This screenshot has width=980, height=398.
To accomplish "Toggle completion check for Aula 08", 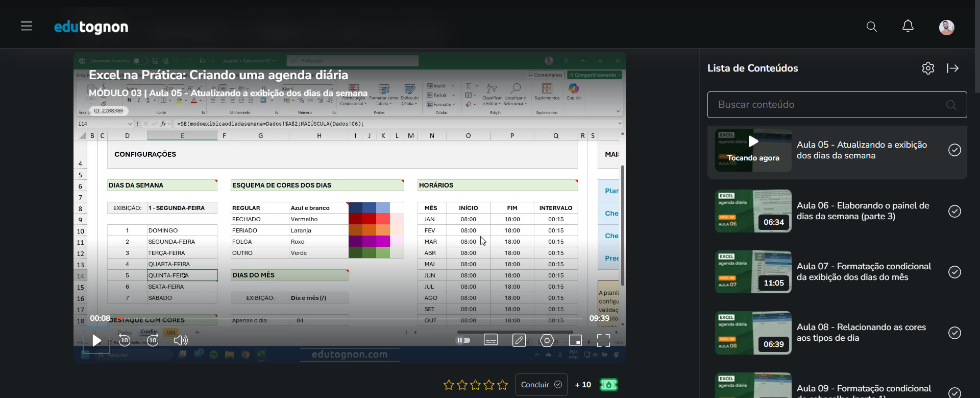I will pyautogui.click(x=954, y=333).
